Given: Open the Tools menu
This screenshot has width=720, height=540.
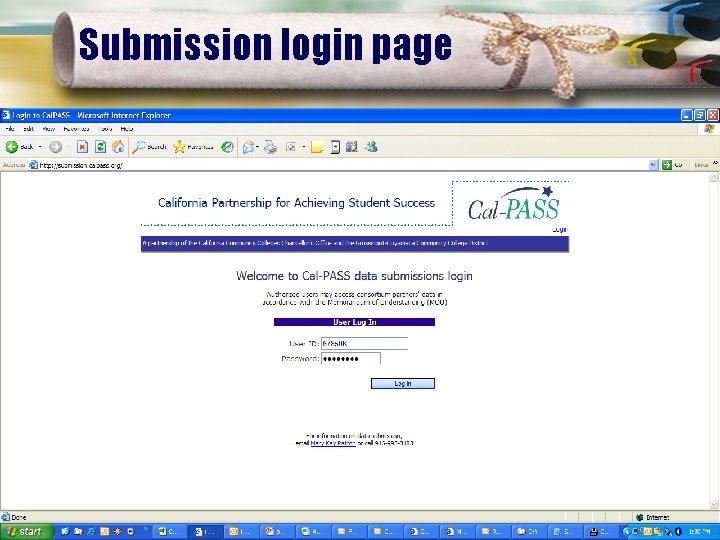Looking at the screenshot, I should (x=105, y=129).
